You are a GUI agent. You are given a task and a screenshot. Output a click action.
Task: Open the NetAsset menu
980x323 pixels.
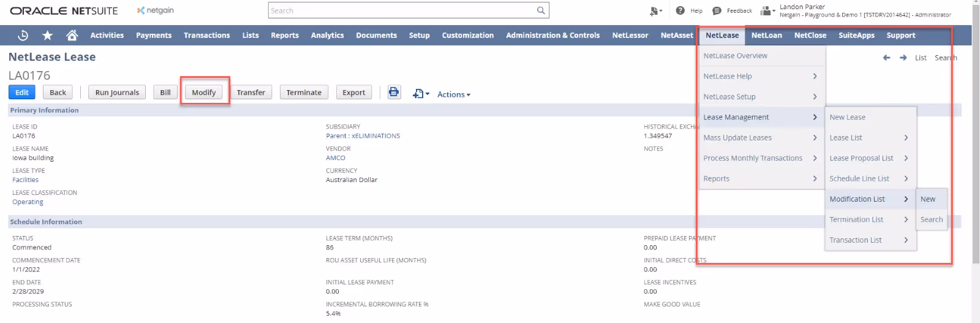[677, 36]
